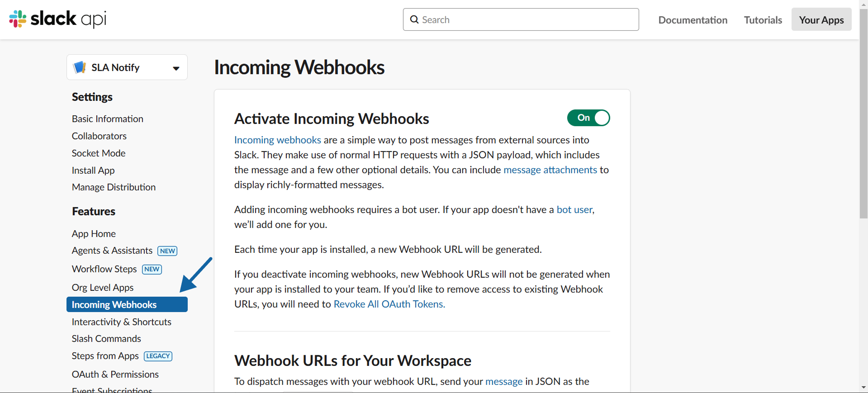
Task: Click the SLA Notify app icon
Action: 80,67
